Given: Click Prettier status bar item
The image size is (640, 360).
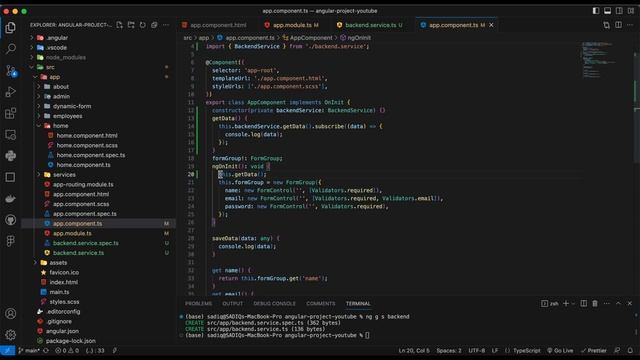Looking at the screenshot, I should tap(593, 350).
